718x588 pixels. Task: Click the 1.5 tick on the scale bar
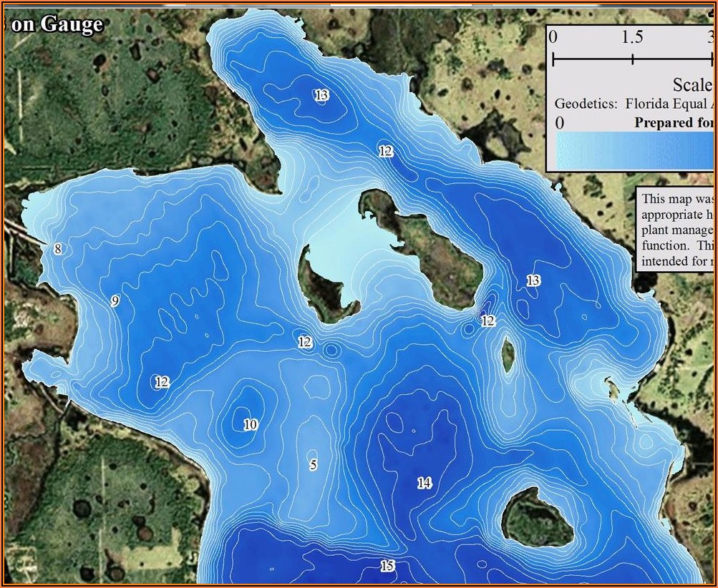(x=632, y=37)
